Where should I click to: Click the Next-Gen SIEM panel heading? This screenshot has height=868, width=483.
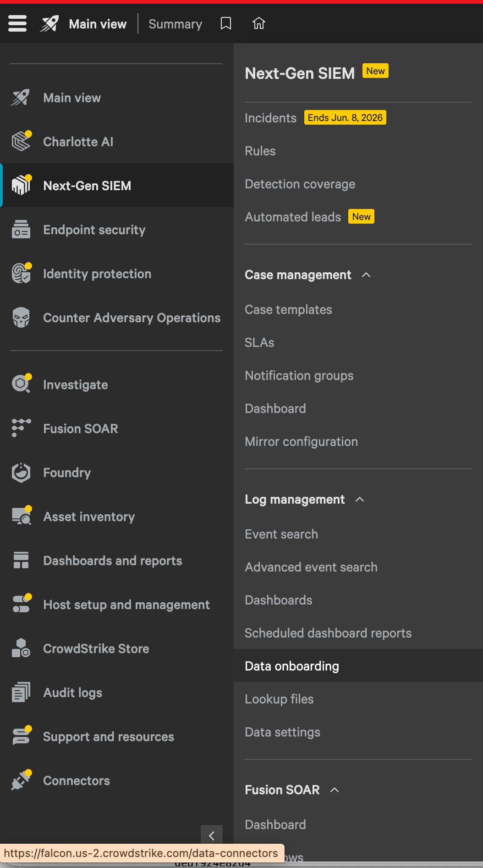pos(300,73)
